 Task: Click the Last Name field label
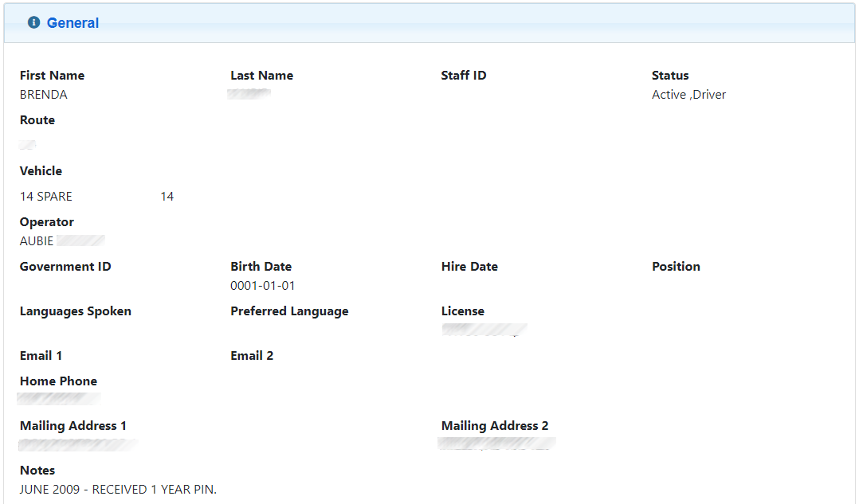[261, 76]
